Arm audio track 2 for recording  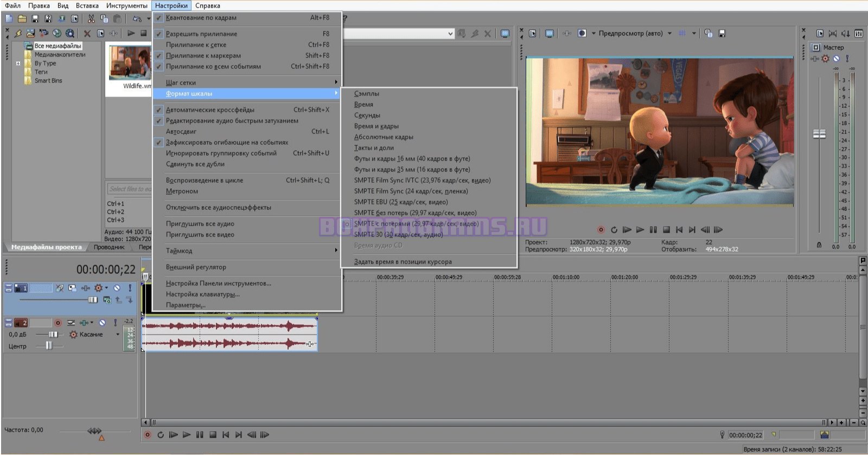58,323
